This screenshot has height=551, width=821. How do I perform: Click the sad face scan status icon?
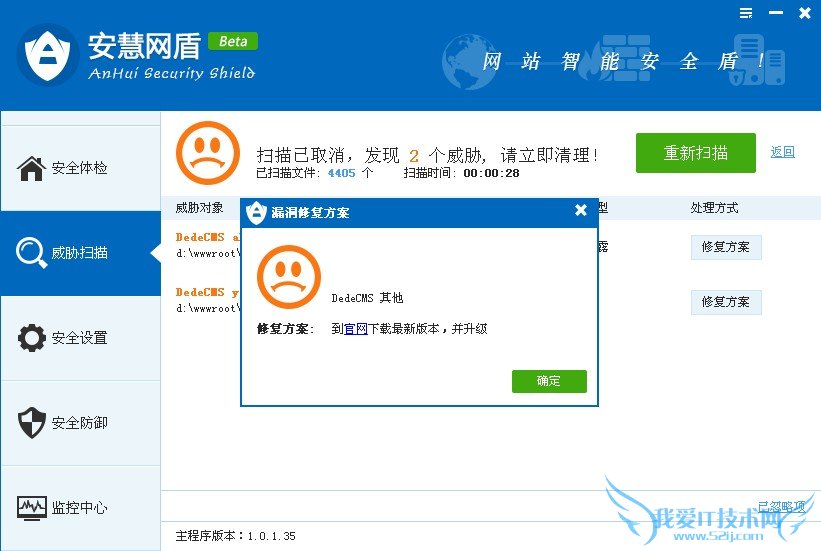pyautogui.click(x=208, y=153)
